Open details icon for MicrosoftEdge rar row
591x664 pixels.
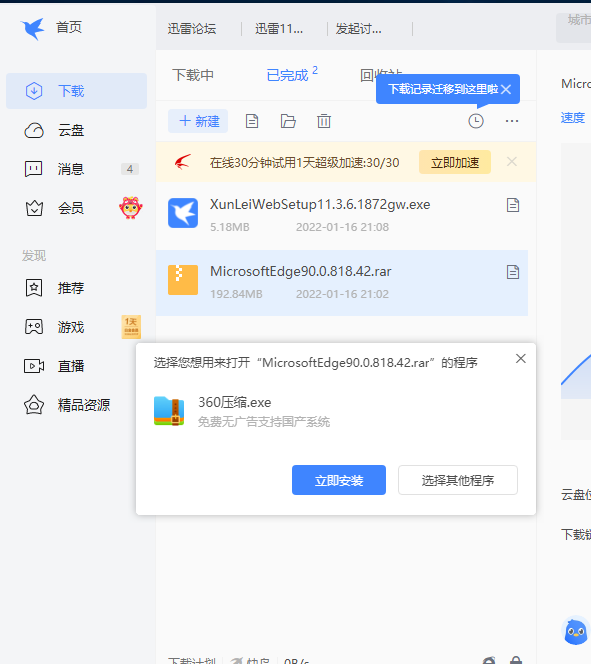(513, 272)
